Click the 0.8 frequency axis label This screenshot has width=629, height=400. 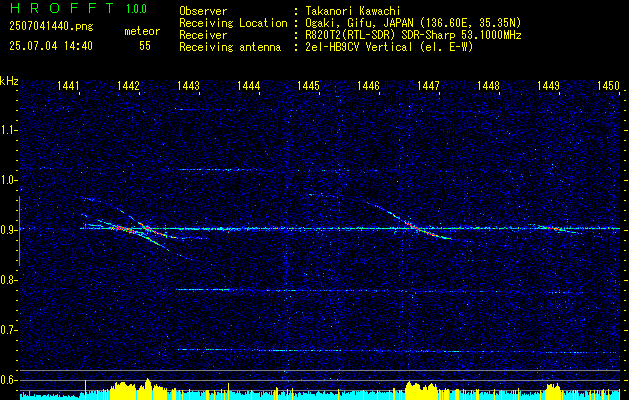[8, 280]
